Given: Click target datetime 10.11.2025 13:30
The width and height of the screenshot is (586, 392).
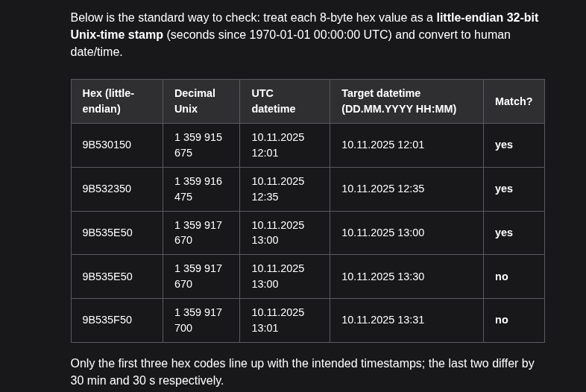Looking at the screenshot, I should pyautogui.click(x=382, y=276).
